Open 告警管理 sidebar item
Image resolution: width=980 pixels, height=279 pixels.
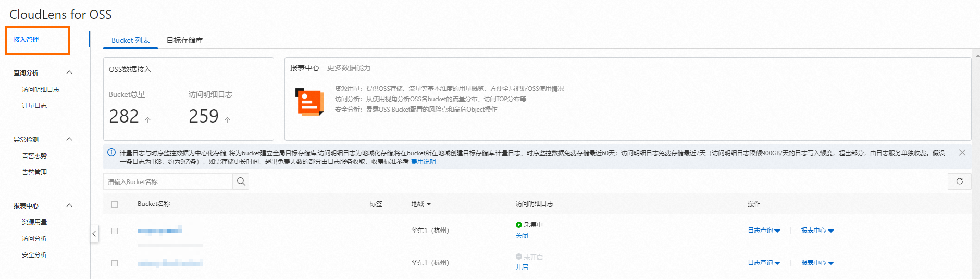(34, 173)
